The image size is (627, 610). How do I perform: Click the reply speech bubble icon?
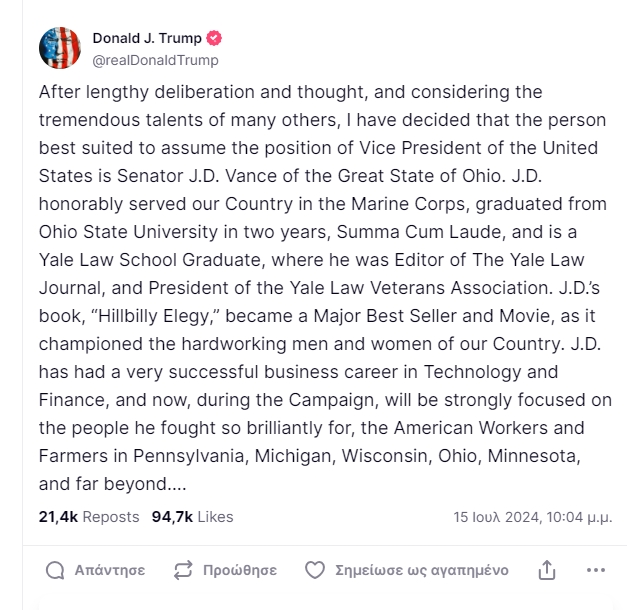point(56,570)
